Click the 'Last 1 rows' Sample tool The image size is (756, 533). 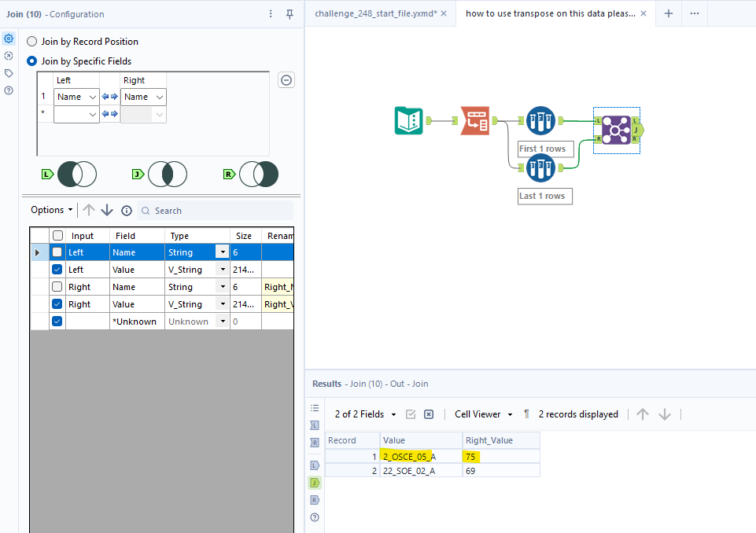(540, 168)
